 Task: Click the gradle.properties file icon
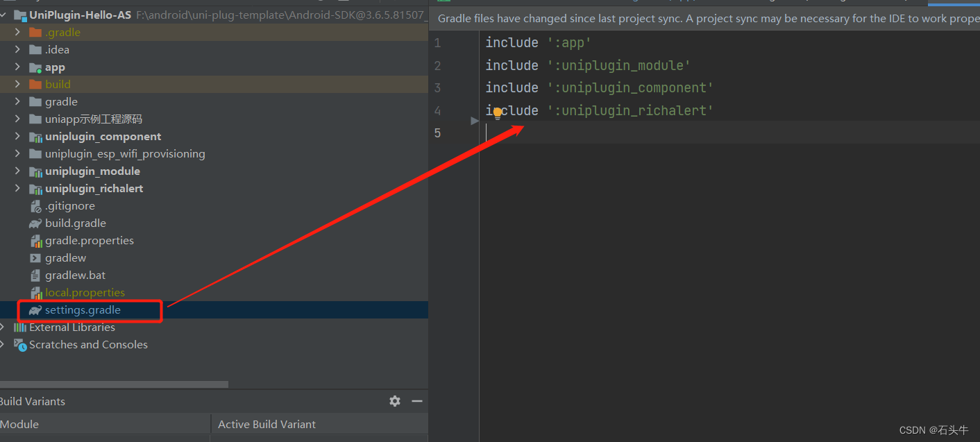click(x=35, y=241)
